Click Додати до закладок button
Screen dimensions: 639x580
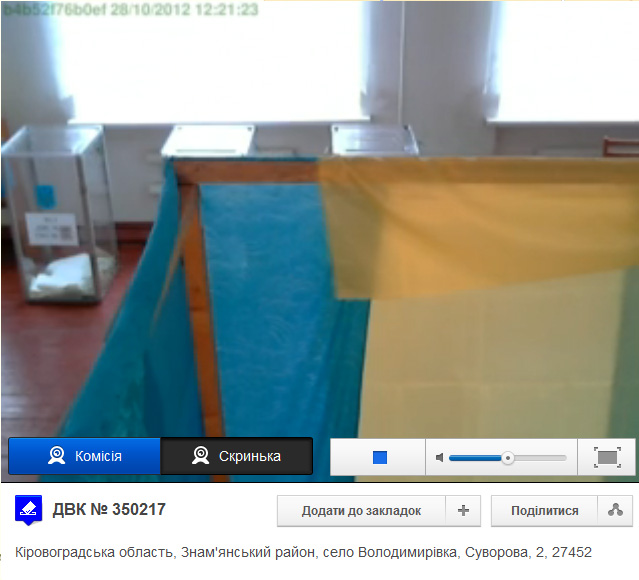point(361,511)
